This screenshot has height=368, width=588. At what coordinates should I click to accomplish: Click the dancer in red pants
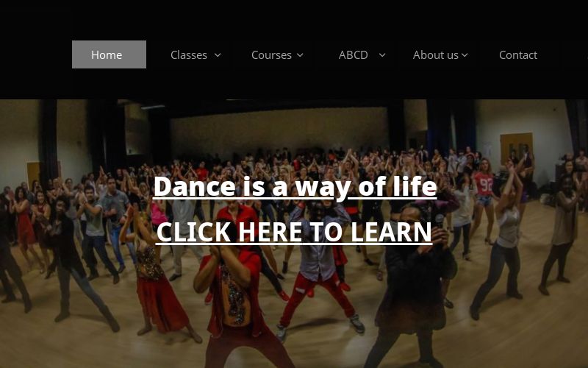(x=319, y=269)
